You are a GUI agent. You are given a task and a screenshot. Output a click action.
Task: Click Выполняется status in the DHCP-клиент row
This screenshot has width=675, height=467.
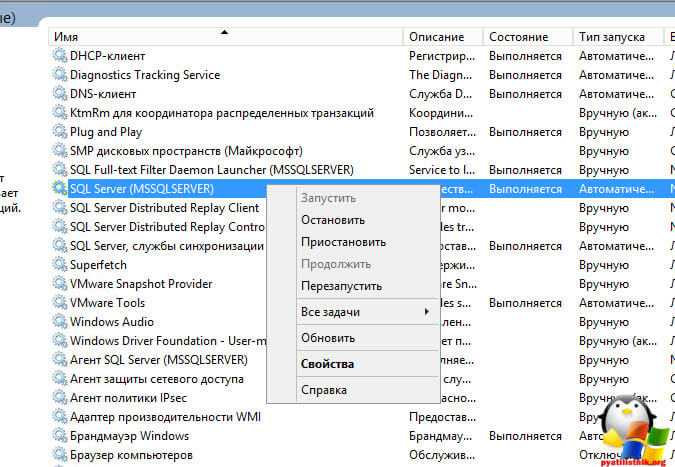[525, 56]
